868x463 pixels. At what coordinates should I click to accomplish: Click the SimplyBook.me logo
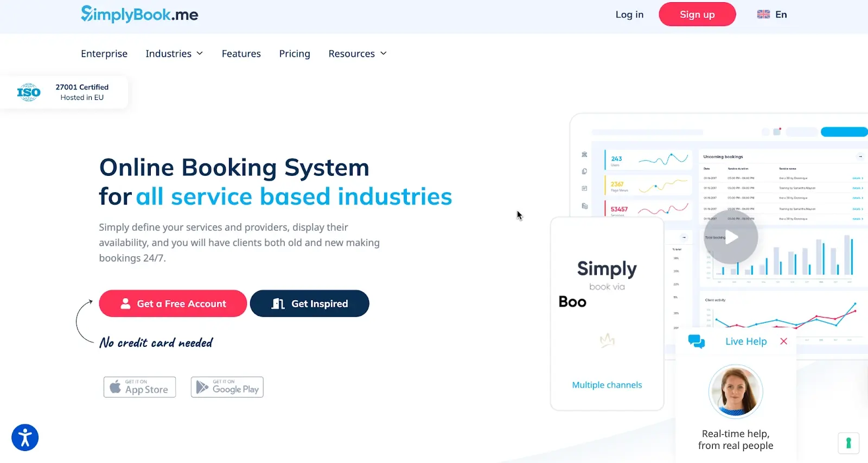click(x=139, y=14)
